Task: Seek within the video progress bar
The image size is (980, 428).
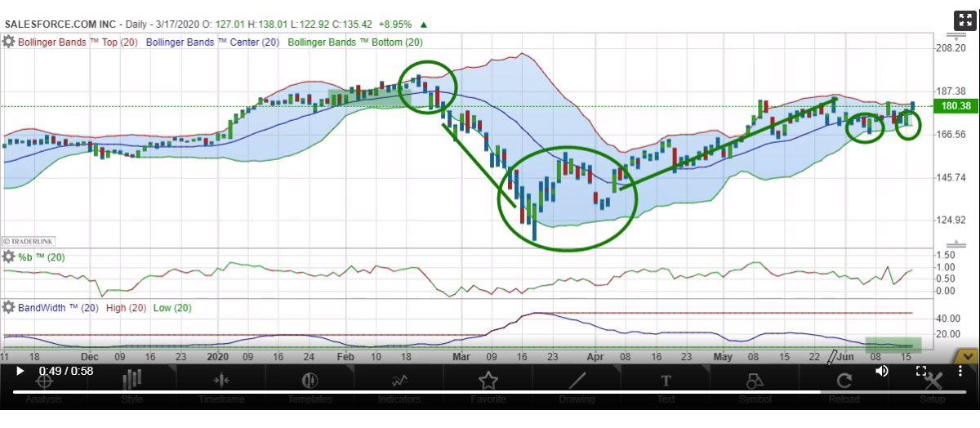Action: pyautogui.click(x=489, y=392)
